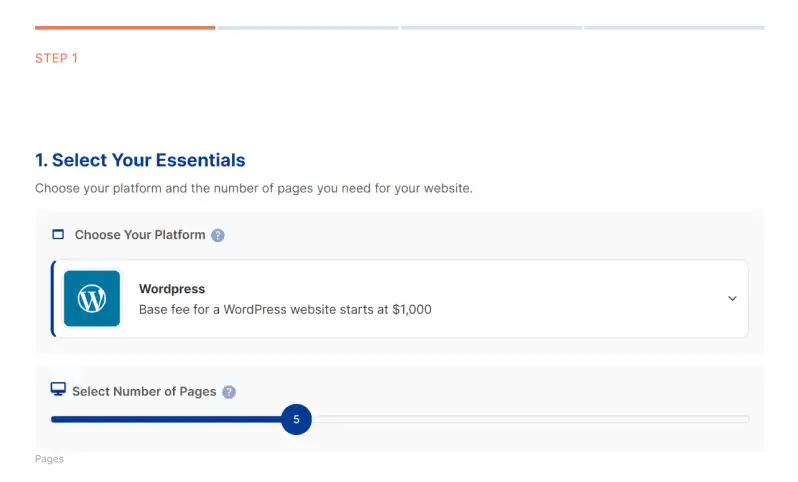Click the base fee description in the platform box

click(285, 310)
